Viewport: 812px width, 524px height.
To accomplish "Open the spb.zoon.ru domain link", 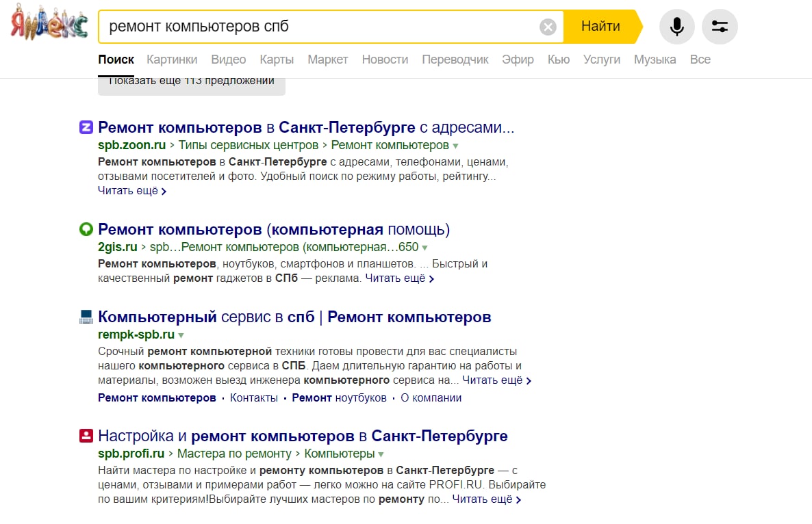I will click(x=132, y=145).
